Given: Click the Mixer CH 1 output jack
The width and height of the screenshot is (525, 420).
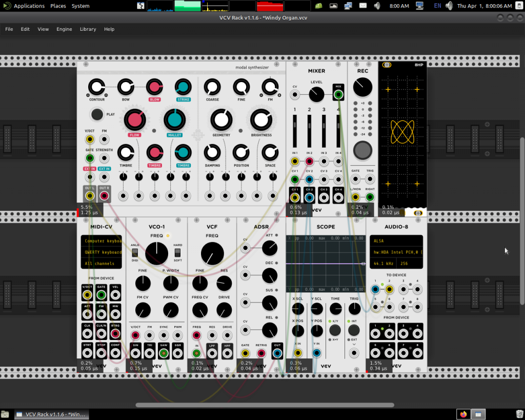Looking at the screenshot, I should click(295, 197).
